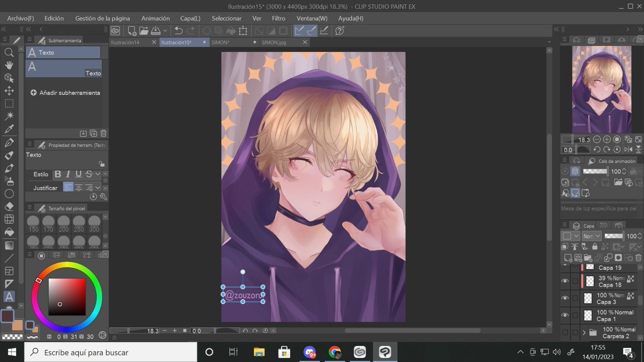The height and width of the screenshot is (362, 644).
Task: Toggle Italic text style
Action: tap(68, 174)
